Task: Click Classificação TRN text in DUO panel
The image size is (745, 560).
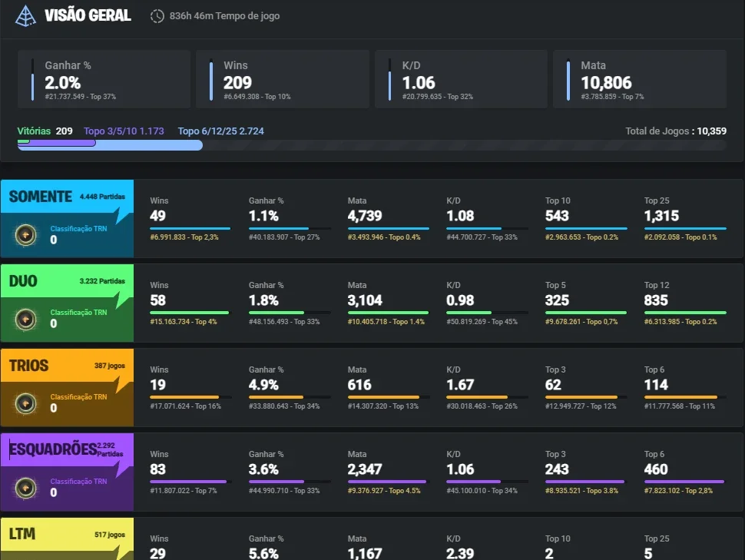Action: (x=79, y=313)
